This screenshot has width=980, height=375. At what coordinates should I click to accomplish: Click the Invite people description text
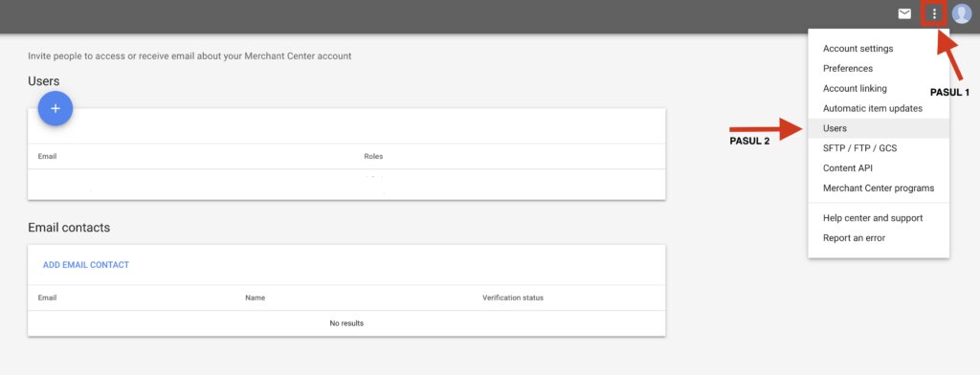(189, 56)
